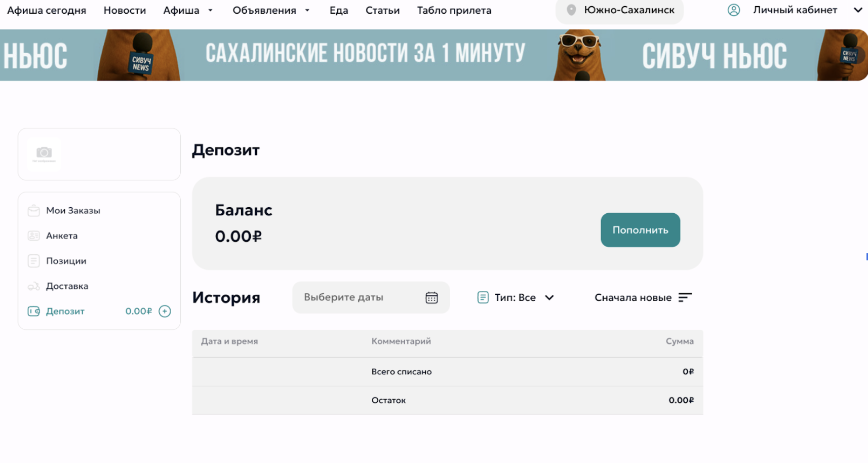Click the sort lines icon by Сначала новые
The width and height of the screenshot is (868, 463).
(685, 298)
